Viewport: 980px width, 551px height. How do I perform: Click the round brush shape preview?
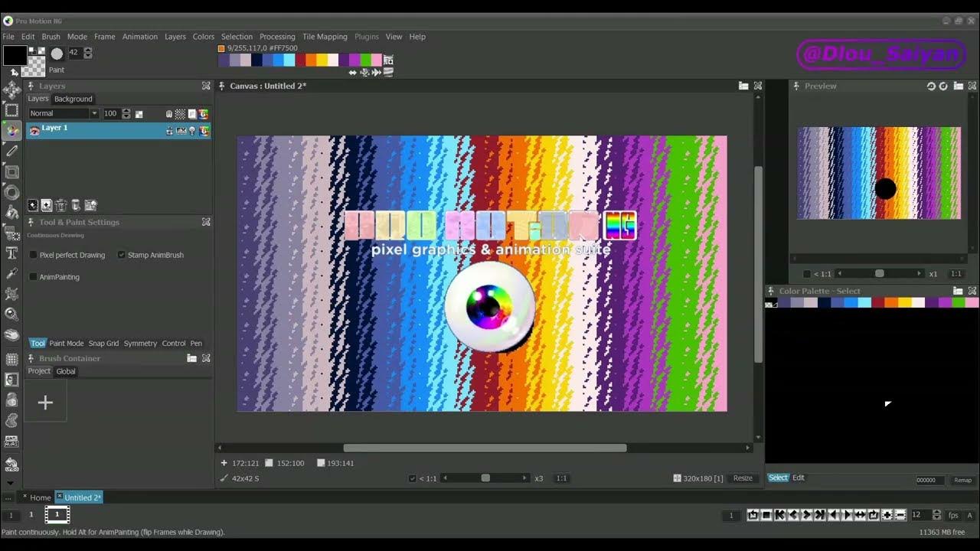click(57, 54)
